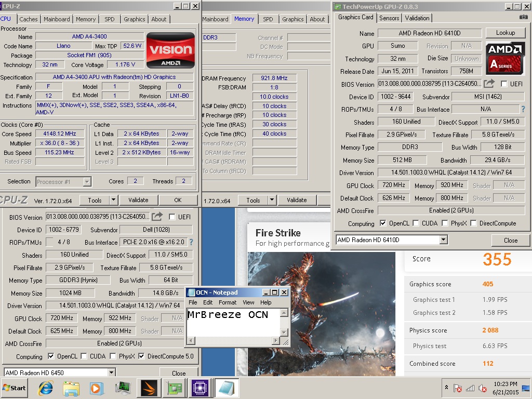Click the Fire Strike score 355
This screenshot has width=532, height=399.
click(x=497, y=259)
